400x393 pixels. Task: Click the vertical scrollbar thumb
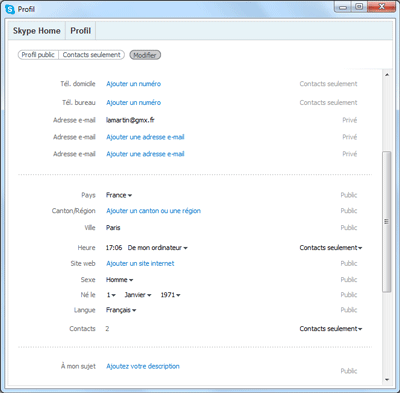[387, 222]
